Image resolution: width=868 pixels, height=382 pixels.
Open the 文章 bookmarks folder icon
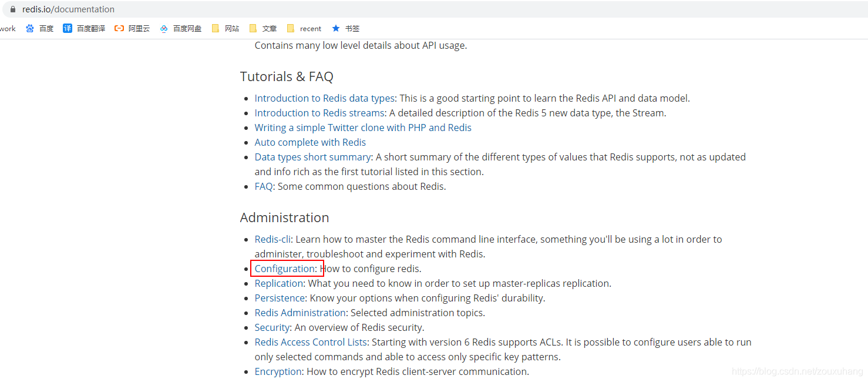[x=254, y=28]
